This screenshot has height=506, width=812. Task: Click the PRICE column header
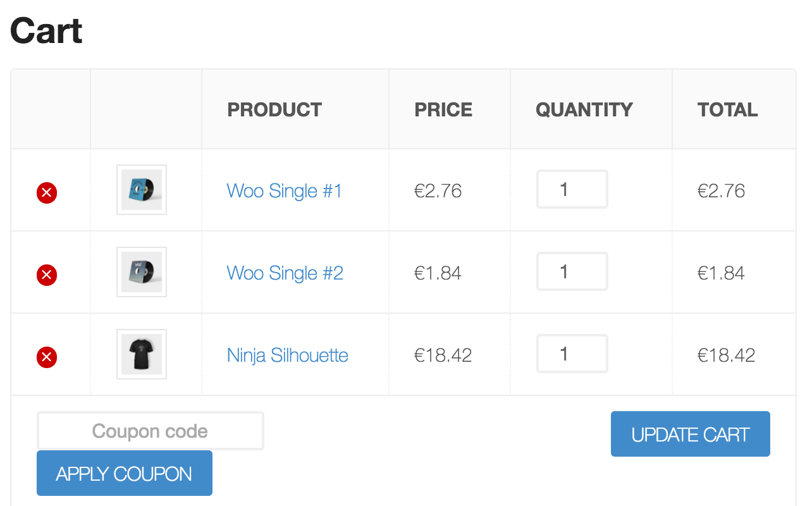[x=442, y=109]
